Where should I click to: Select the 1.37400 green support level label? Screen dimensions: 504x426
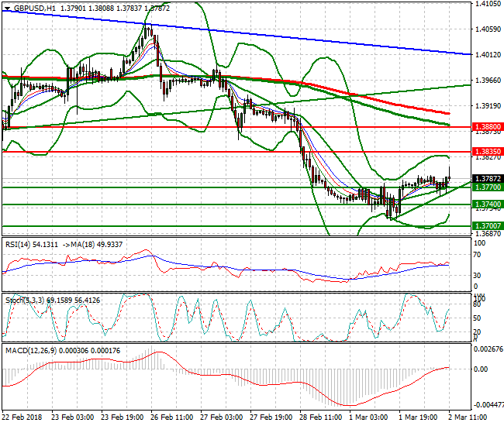pyautogui.click(x=488, y=204)
